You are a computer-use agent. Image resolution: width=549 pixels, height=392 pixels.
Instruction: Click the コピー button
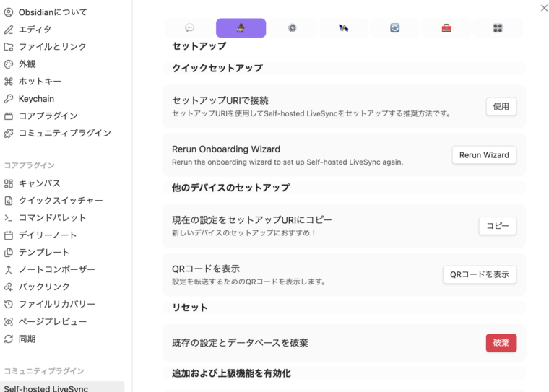pyautogui.click(x=498, y=226)
